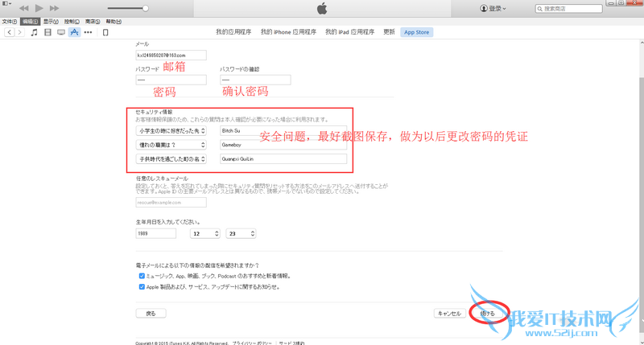Open the 编辑(E) menu
Viewport: 644px width, 345px height.
(30, 22)
